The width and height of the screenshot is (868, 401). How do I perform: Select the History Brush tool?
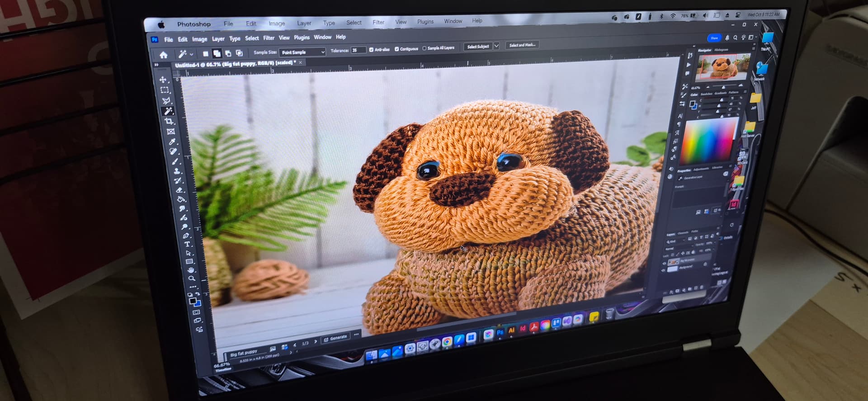178,180
